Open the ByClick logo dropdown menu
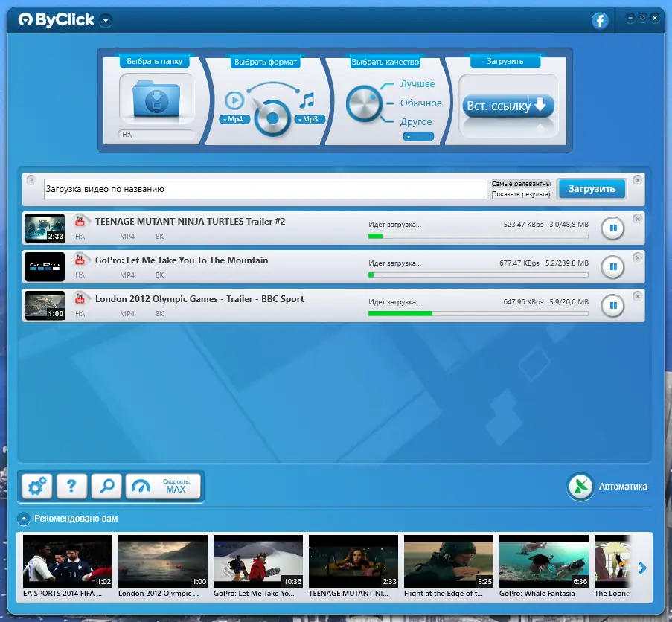The width and height of the screenshot is (672, 622). tap(106, 20)
